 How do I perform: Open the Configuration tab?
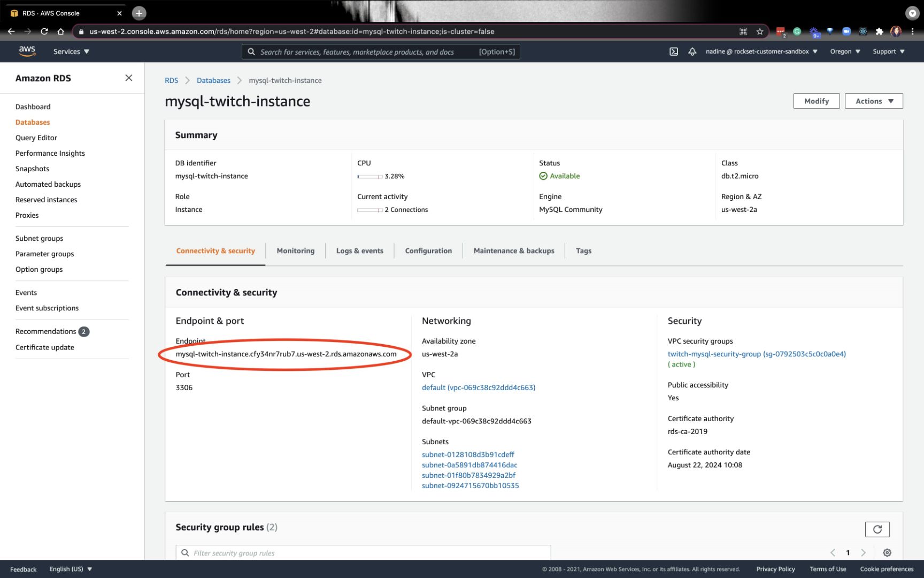428,251
